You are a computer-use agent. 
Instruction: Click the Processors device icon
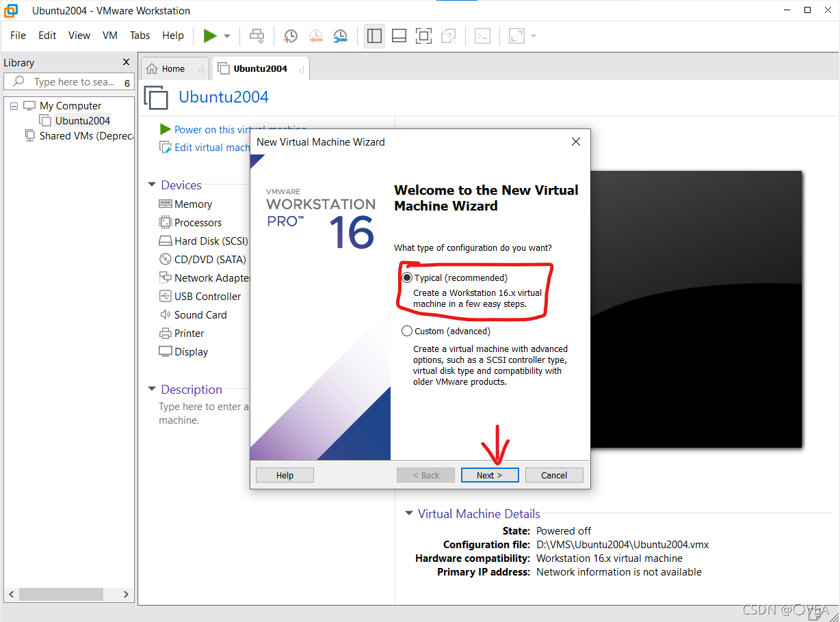pyautogui.click(x=165, y=222)
